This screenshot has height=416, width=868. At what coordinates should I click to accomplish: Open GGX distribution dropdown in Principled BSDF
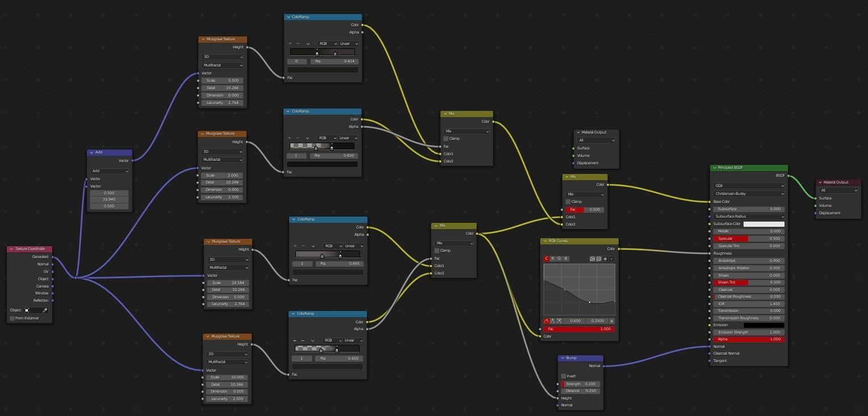click(749, 186)
